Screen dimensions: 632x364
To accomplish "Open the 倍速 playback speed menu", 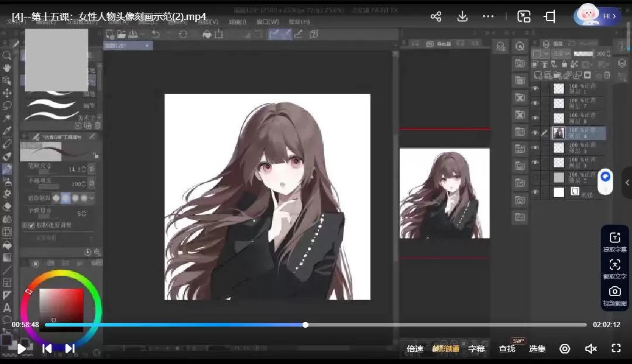I will pos(415,349).
